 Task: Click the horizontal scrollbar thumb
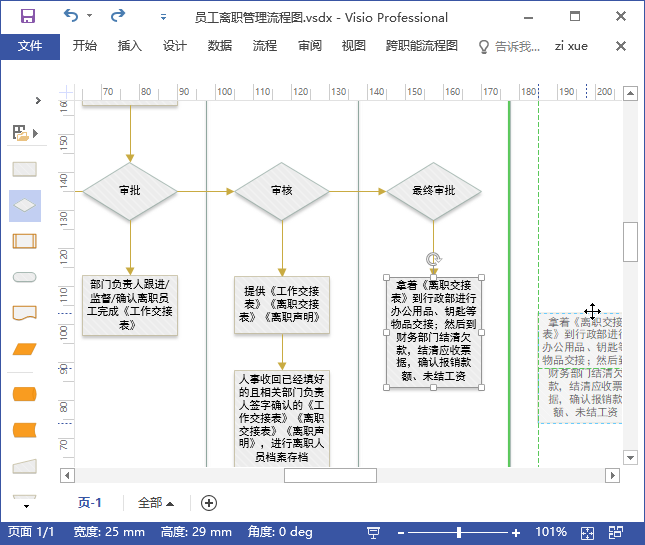pyautogui.click(x=330, y=475)
